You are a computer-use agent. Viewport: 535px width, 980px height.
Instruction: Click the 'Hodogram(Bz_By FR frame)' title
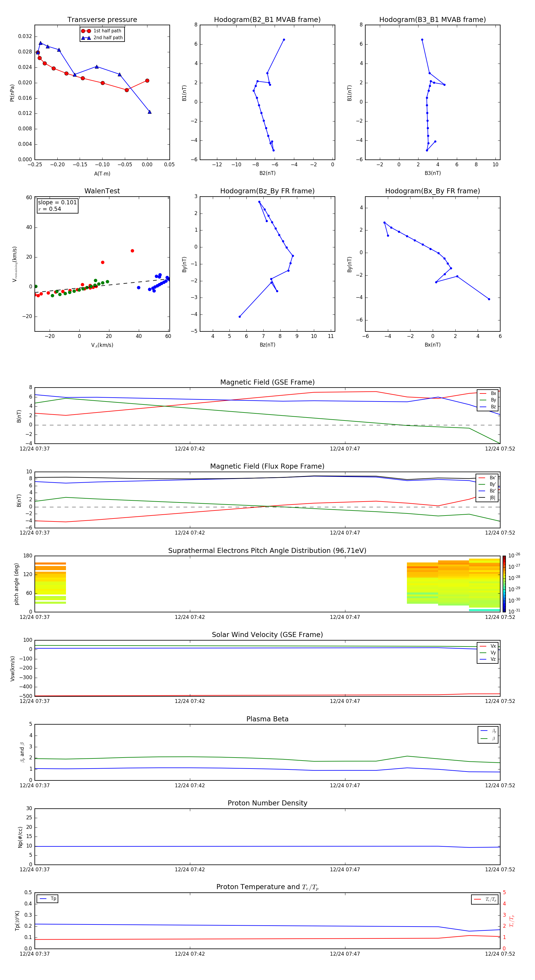pyautogui.click(x=267, y=191)
